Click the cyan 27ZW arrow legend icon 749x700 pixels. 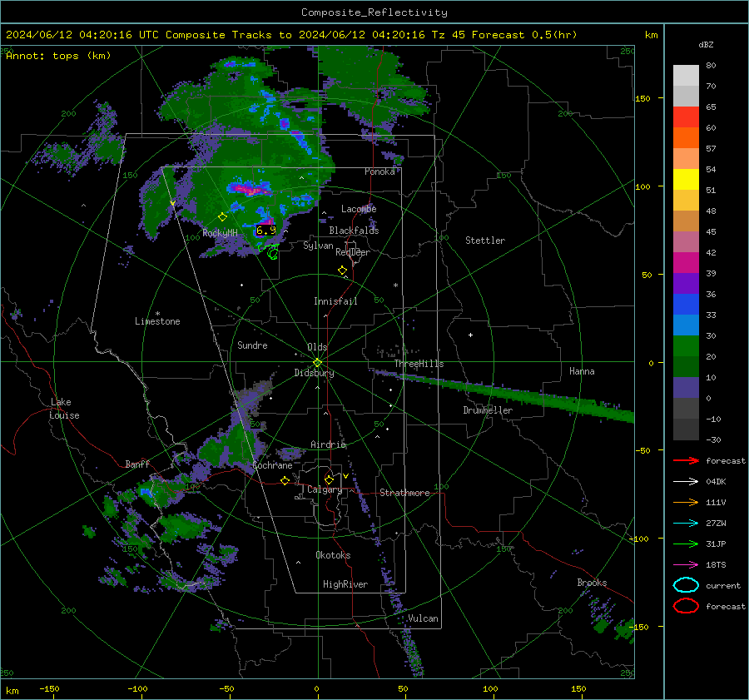coord(686,524)
